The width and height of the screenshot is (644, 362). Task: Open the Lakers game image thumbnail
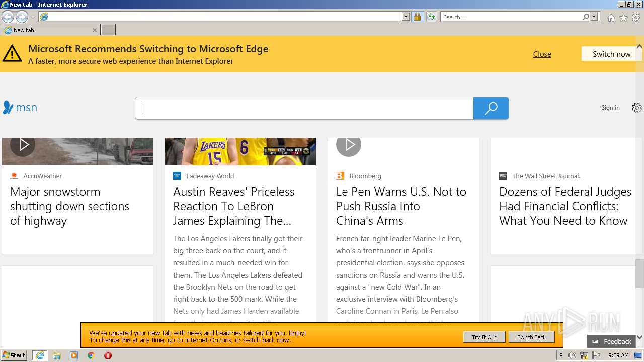[x=240, y=151]
